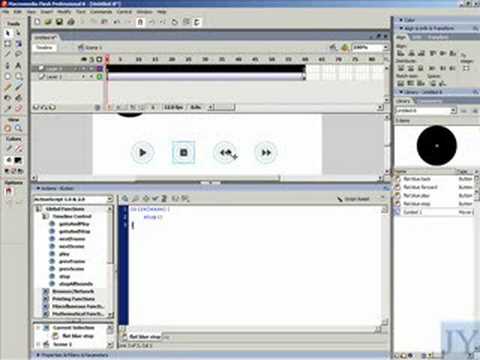Expand the Color panel
This screenshot has width=480, height=360.
click(401, 20)
